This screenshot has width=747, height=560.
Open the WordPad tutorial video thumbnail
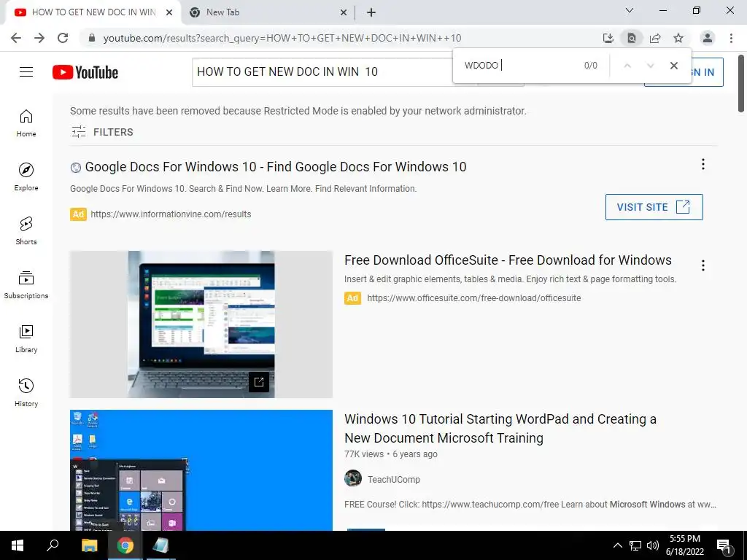(x=201, y=470)
